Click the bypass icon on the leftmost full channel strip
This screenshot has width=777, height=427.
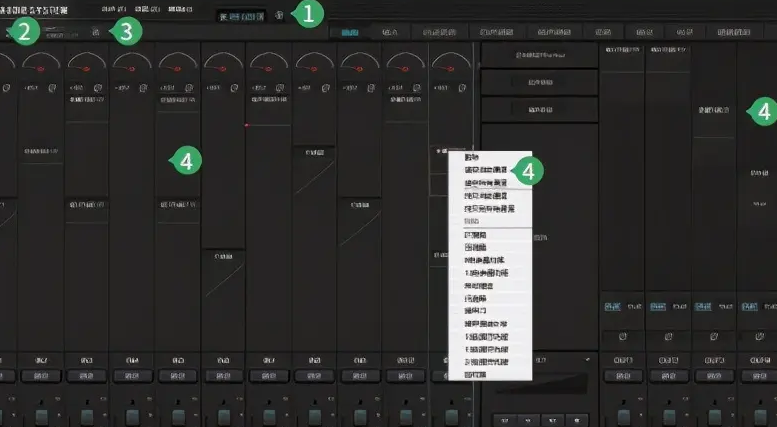(52, 88)
